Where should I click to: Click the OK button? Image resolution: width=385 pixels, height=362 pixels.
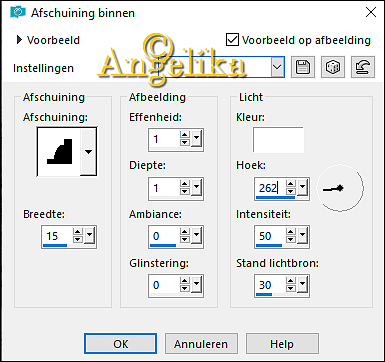[x=120, y=344]
